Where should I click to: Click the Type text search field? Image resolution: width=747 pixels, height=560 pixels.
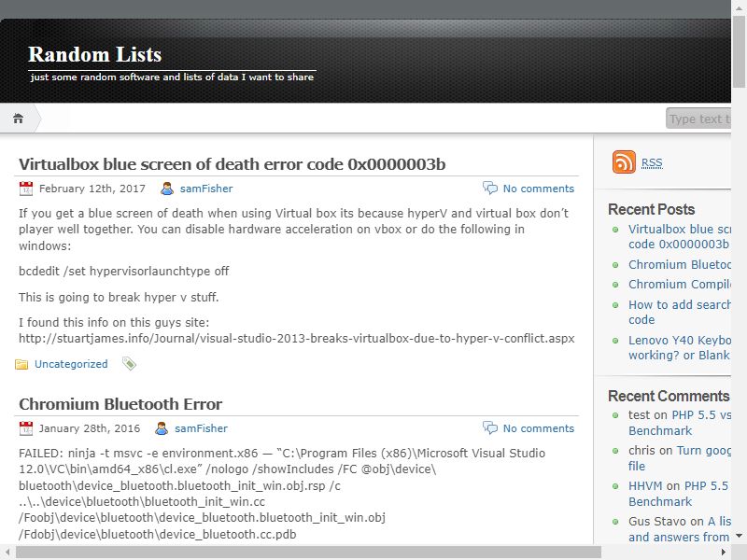698,119
